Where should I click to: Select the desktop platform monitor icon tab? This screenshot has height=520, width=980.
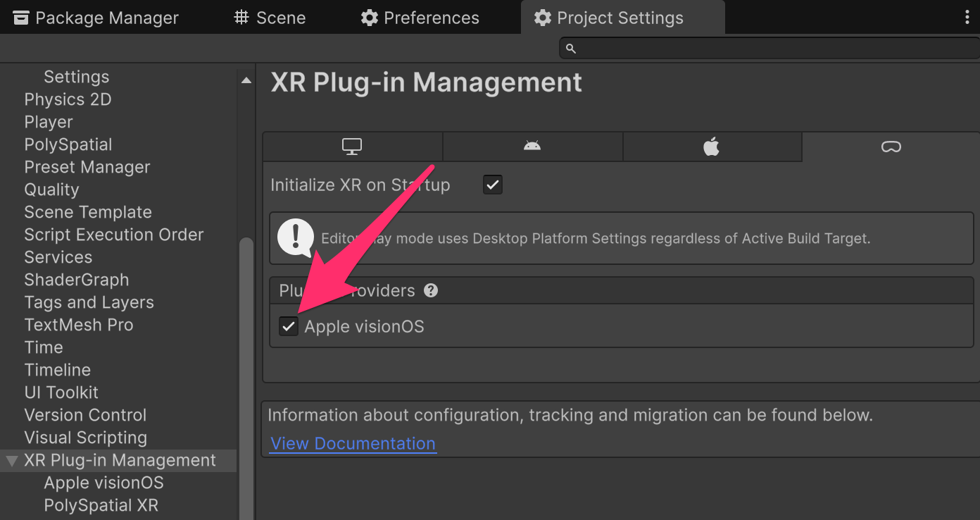point(352,147)
